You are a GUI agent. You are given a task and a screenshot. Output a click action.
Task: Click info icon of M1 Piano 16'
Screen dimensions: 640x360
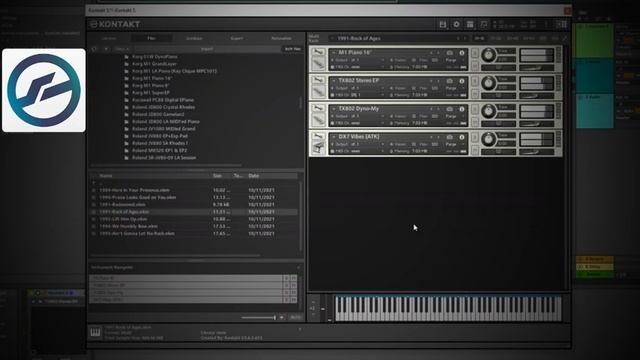[x=462, y=53]
